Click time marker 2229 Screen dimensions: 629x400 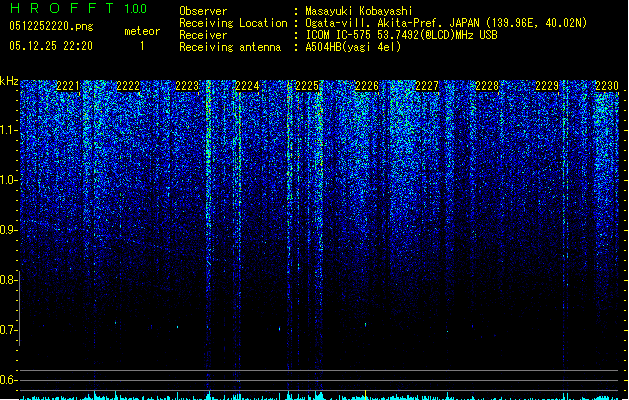[x=547, y=86]
